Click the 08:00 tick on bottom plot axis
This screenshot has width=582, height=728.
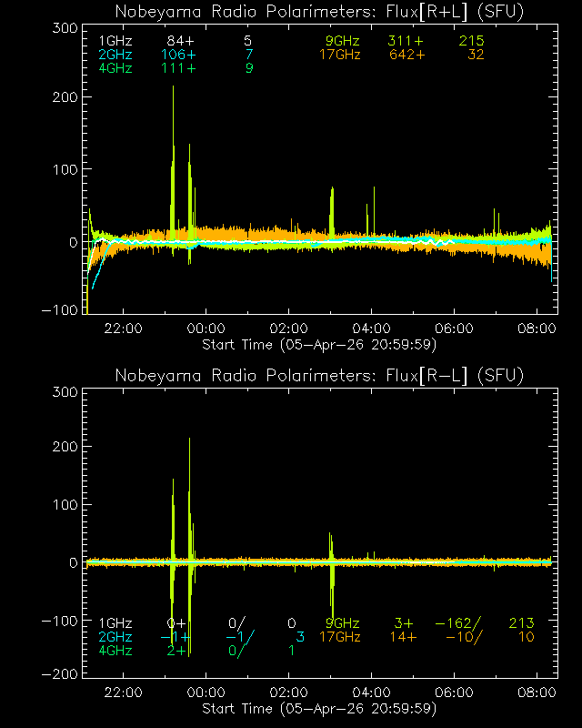click(537, 693)
